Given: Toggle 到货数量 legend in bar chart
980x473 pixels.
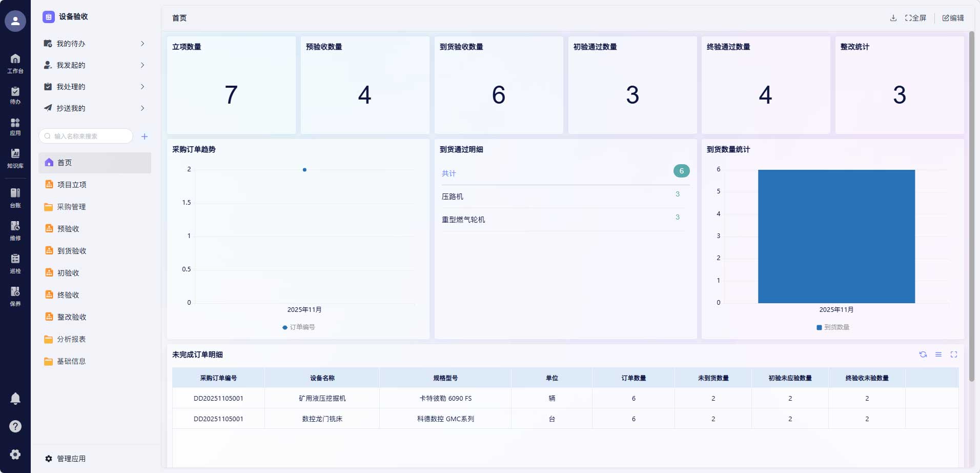Looking at the screenshot, I should coord(833,327).
